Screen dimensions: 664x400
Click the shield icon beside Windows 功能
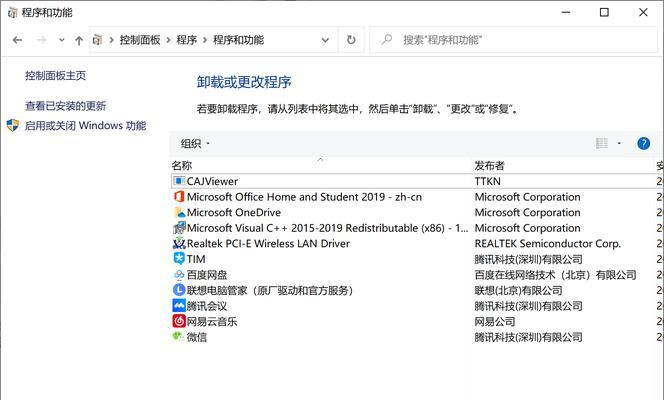(13, 125)
